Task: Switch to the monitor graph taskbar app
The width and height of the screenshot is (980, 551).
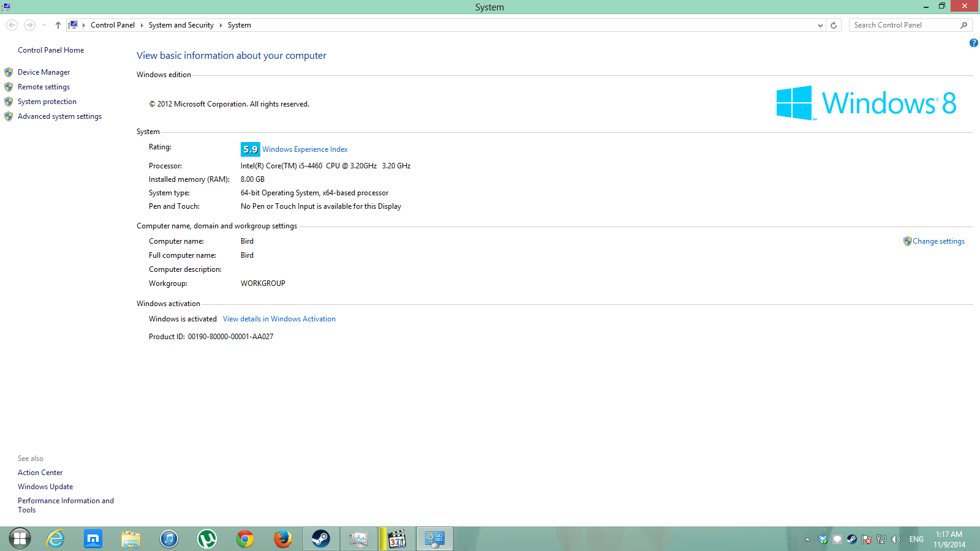Action: (359, 539)
